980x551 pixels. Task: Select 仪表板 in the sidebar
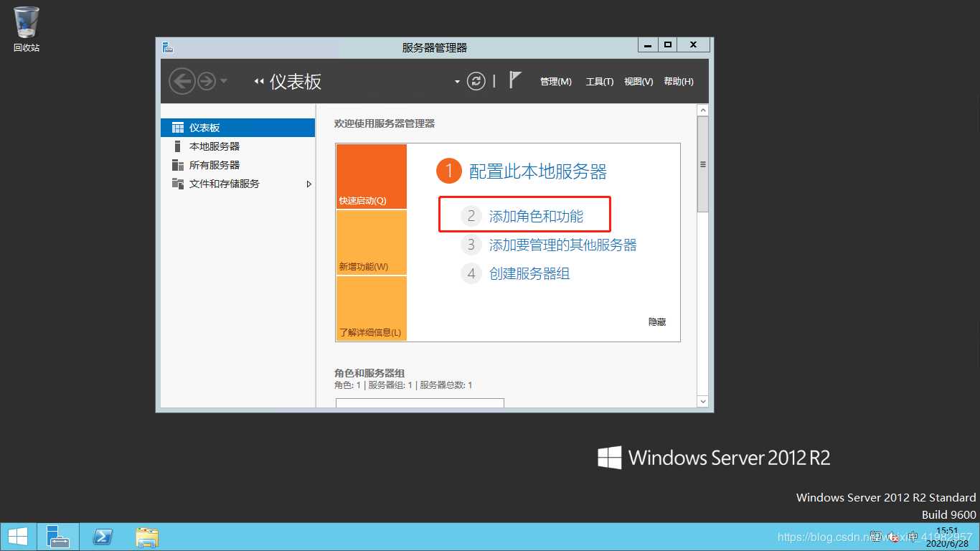(x=238, y=128)
